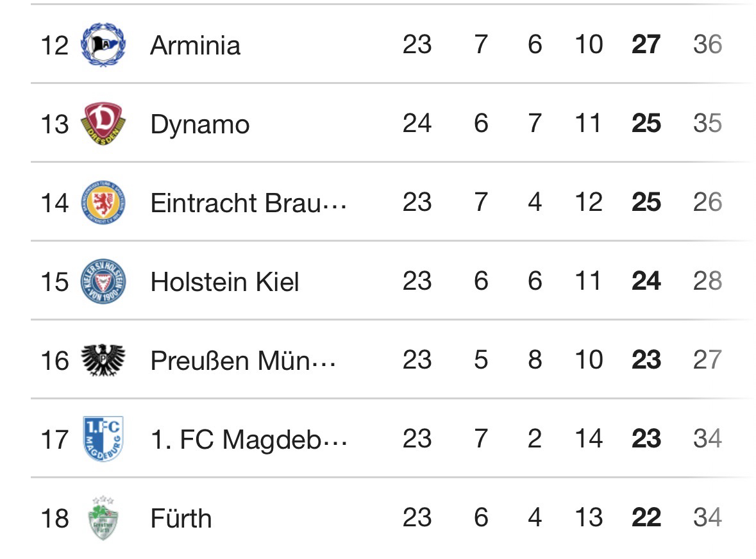Select the truncated Eintracht Brau… team name

pos(248,203)
